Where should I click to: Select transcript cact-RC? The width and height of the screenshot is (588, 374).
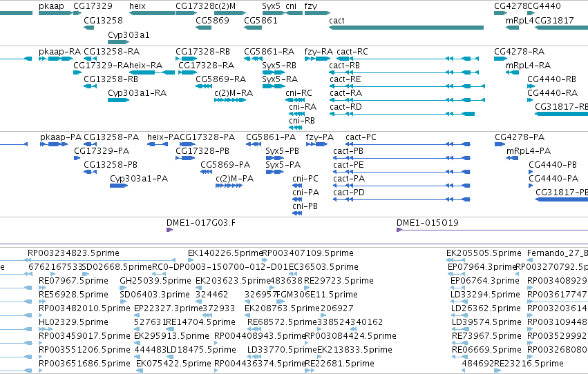tap(408, 59)
